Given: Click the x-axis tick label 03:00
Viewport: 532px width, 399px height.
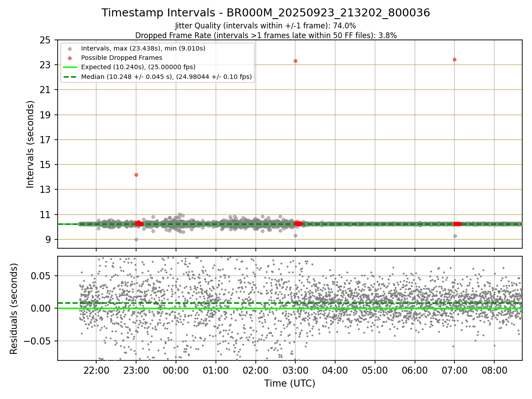Looking at the screenshot, I should [x=295, y=370].
